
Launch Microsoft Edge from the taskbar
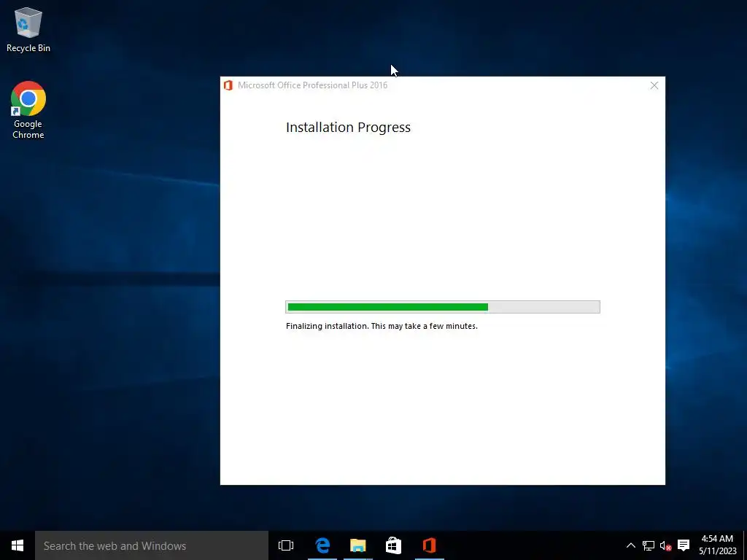tap(322, 545)
